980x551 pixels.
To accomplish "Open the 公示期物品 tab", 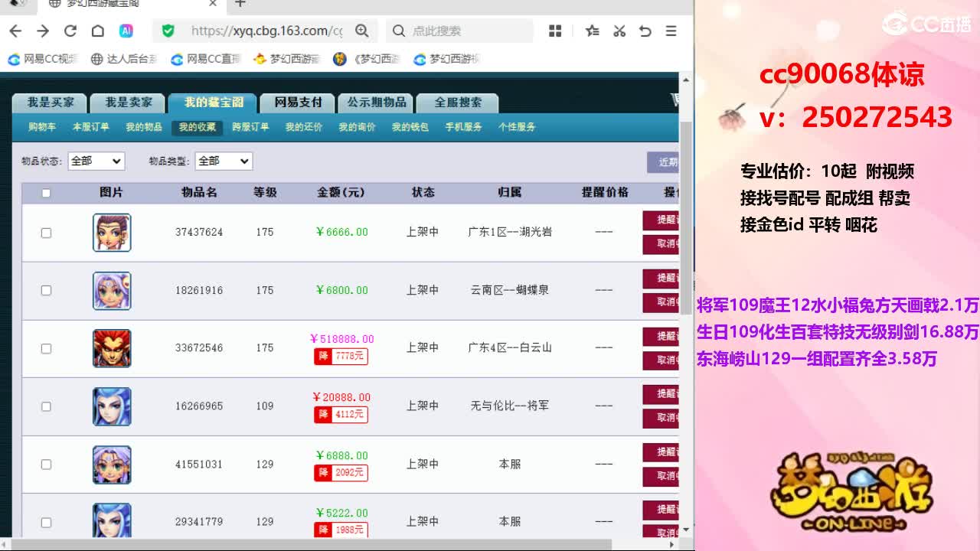I will coord(377,103).
